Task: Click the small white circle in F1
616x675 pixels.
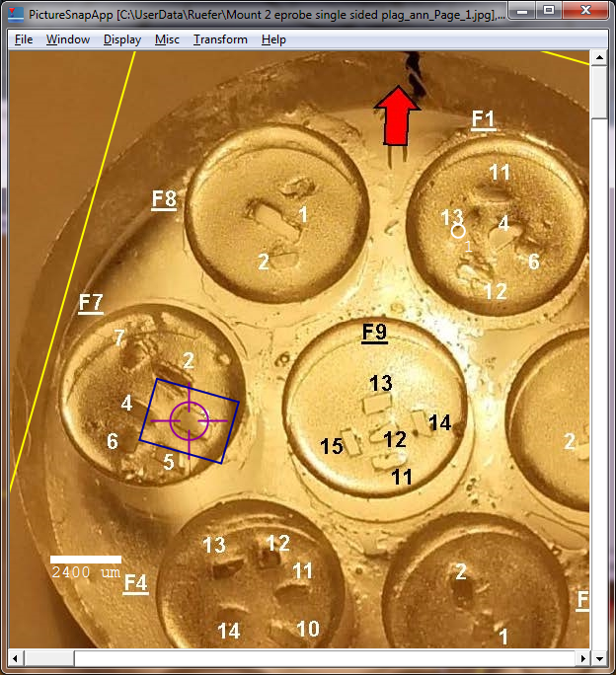Action: point(458,231)
